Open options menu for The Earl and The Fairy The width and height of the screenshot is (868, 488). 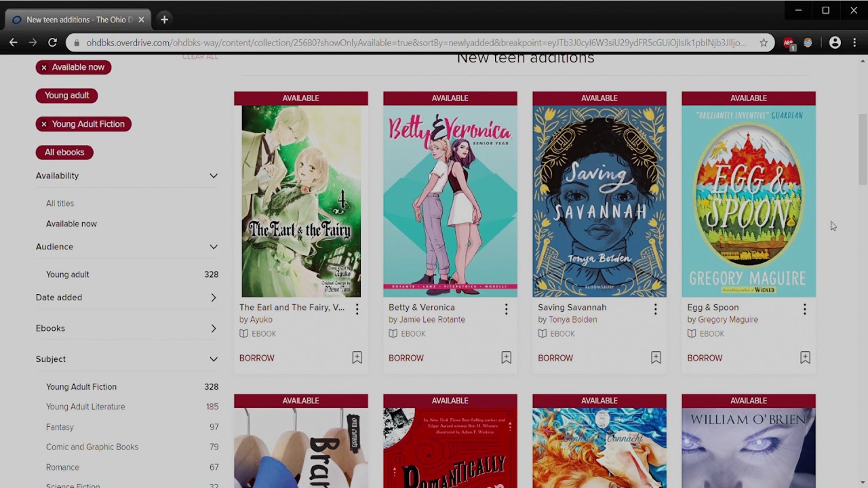tap(357, 309)
